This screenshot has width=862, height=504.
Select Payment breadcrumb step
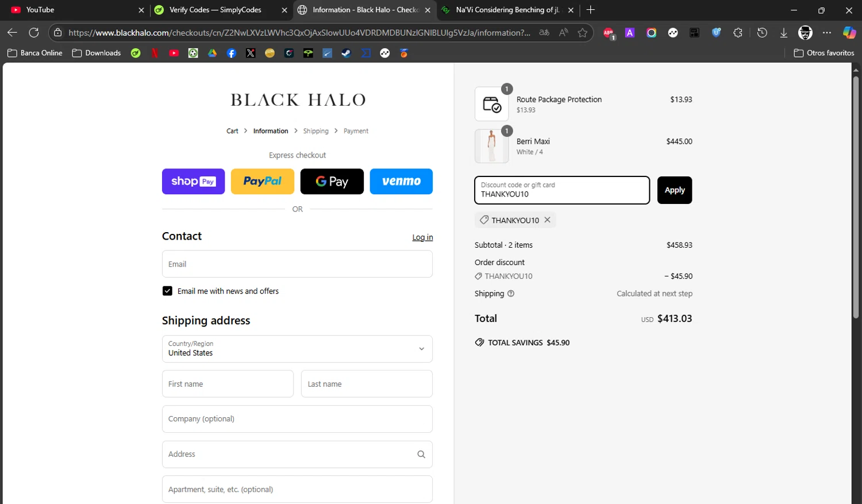pyautogui.click(x=356, y=131)
